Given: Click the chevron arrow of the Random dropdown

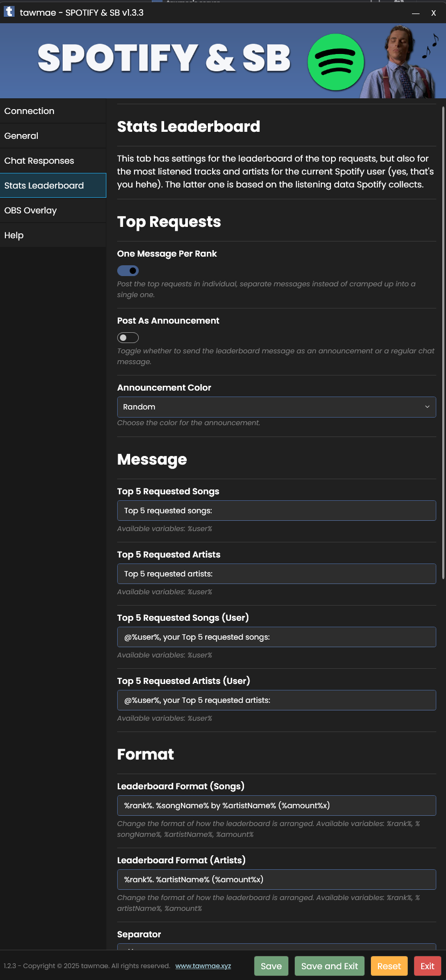Looking at the screenshot, I should (x=427, y=407).
